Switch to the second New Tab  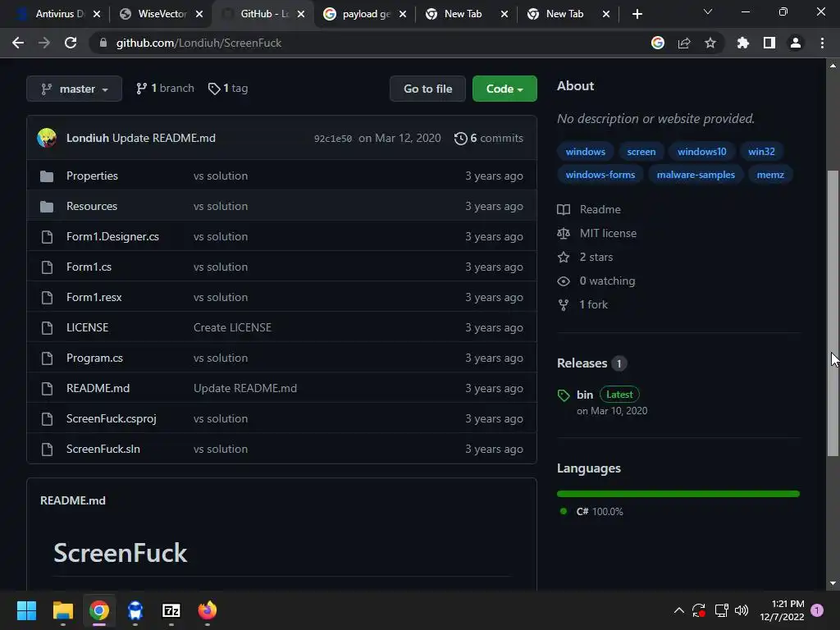[x=563, y=14]
